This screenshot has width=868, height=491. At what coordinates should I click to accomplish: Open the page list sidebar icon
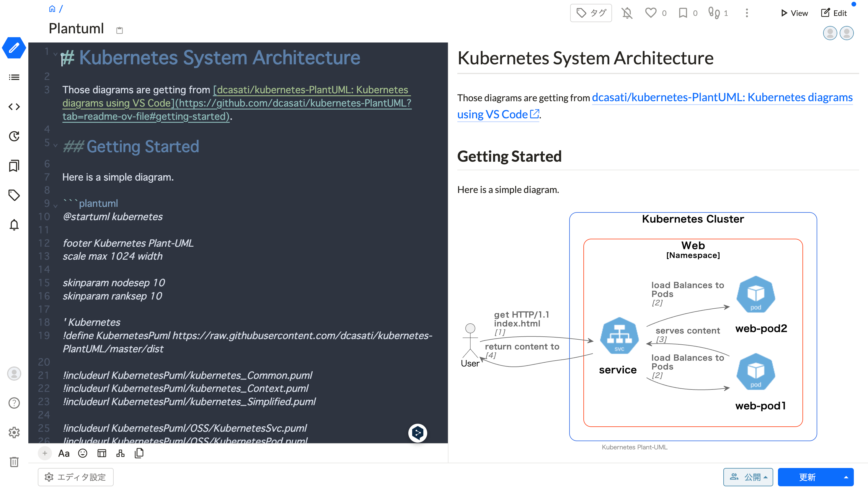[x=14, y=77]
